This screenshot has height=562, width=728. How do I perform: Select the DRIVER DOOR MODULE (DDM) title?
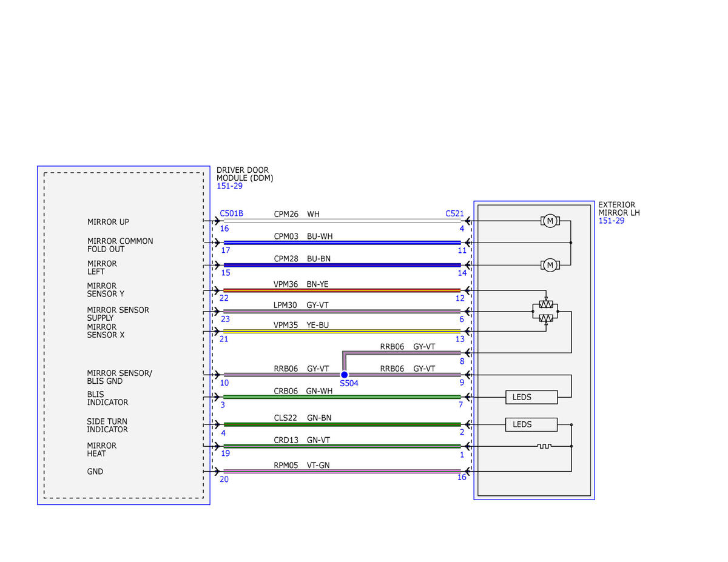[245, 174]
